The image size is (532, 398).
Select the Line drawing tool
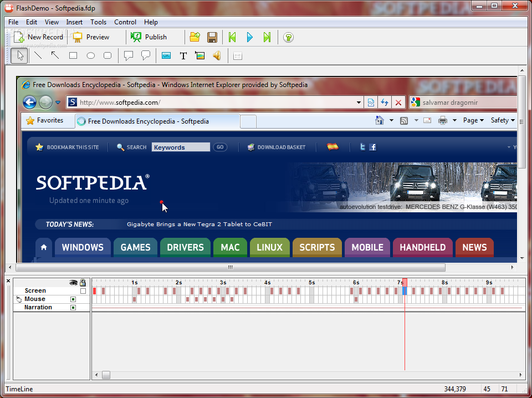[38, 55]
